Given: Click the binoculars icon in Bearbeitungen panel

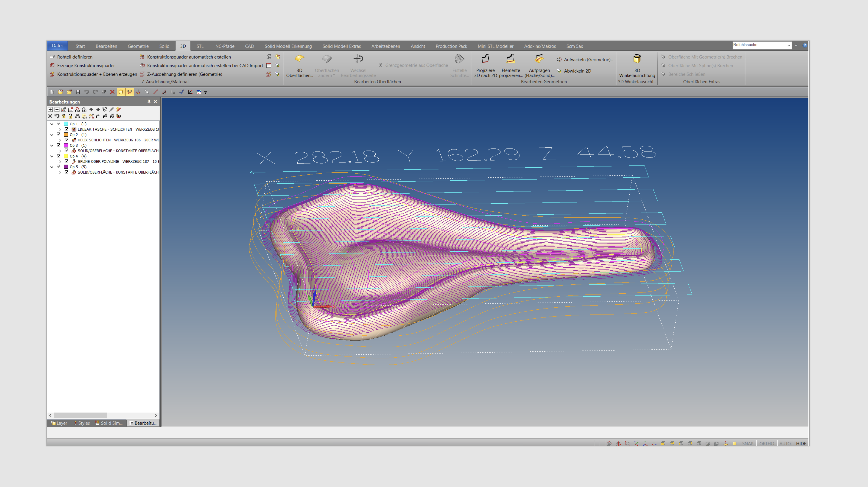Looking at the screenshot, I should (x=78, y=116).
